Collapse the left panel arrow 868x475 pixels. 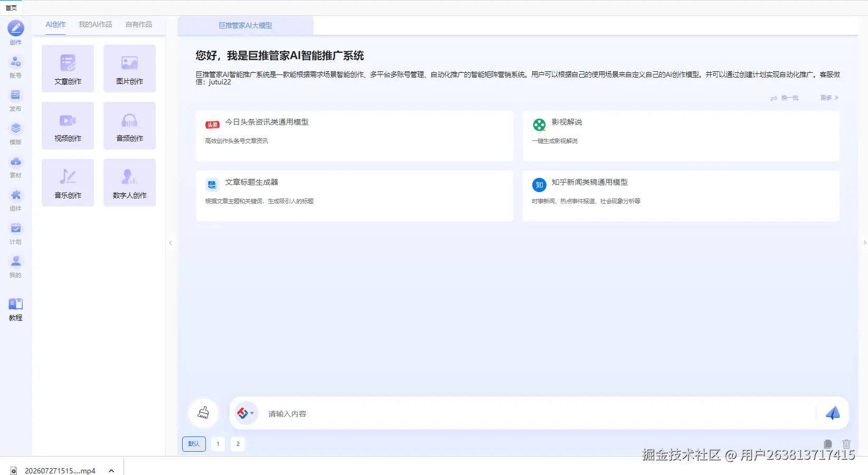click(x=171, y=243)
